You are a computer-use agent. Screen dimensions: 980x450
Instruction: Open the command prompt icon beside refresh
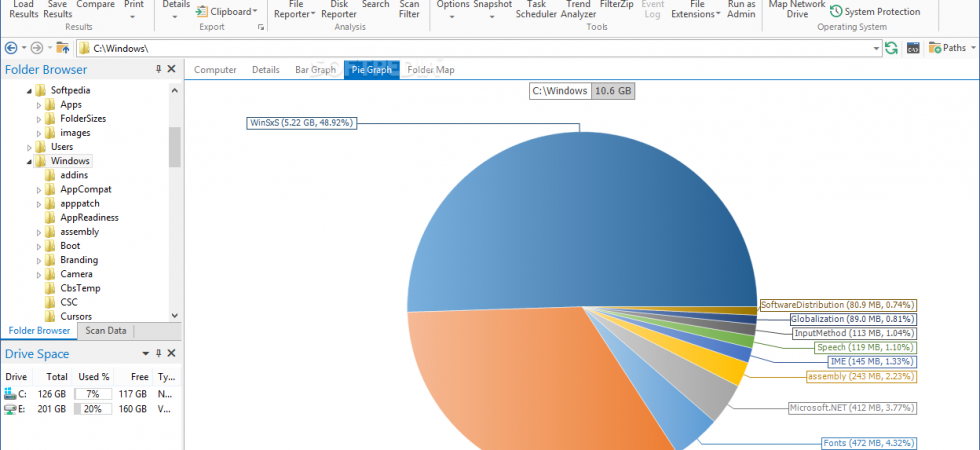[913, 48]
